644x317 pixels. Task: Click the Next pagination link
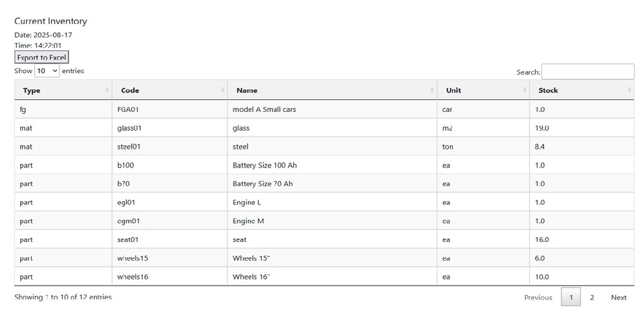(618, 298)
